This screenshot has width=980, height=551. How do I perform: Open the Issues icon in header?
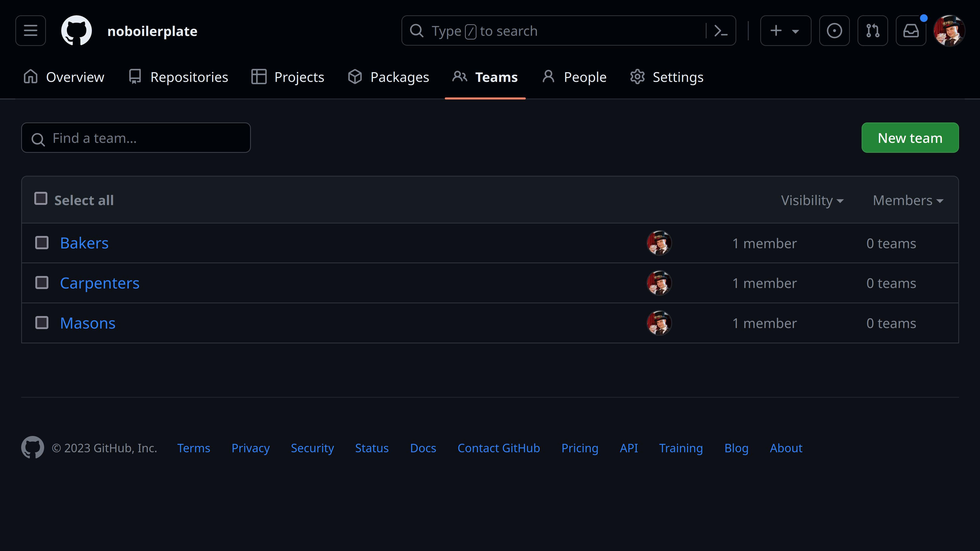(834, 30)
